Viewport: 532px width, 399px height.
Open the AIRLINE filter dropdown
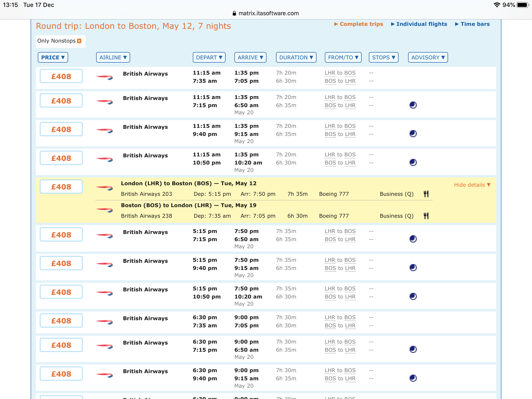point(113,57)
